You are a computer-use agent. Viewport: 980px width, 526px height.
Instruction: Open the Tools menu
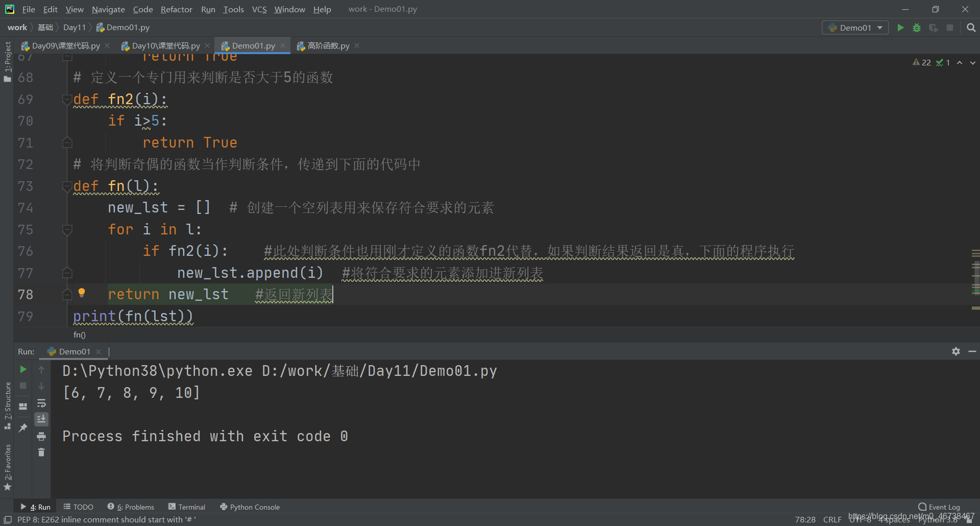tap(233, 9)
